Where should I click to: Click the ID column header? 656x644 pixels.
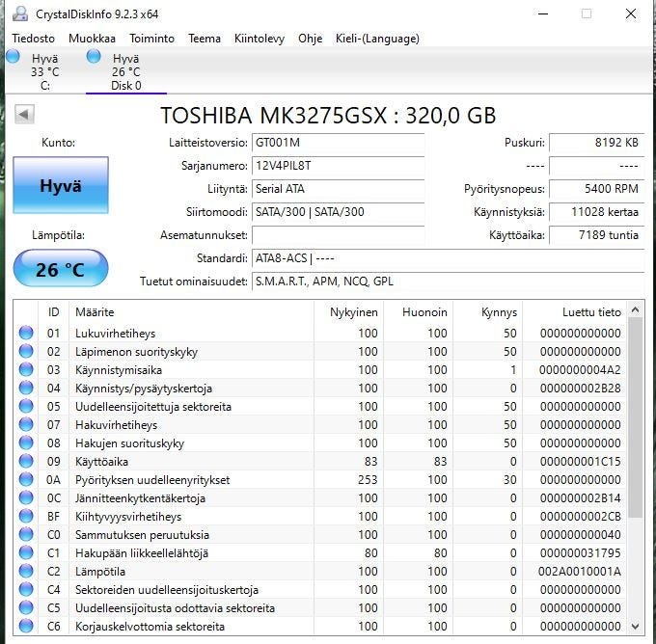54,312
